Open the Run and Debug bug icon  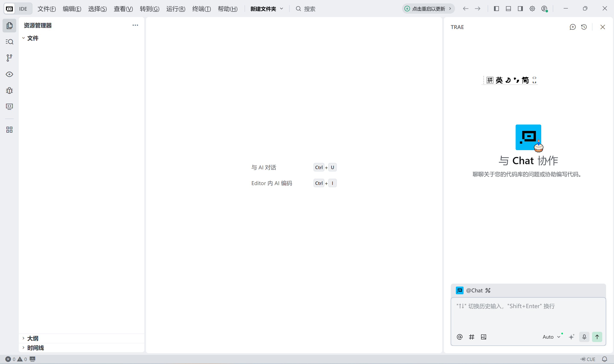pyautogui.click(x=9, y=90)
